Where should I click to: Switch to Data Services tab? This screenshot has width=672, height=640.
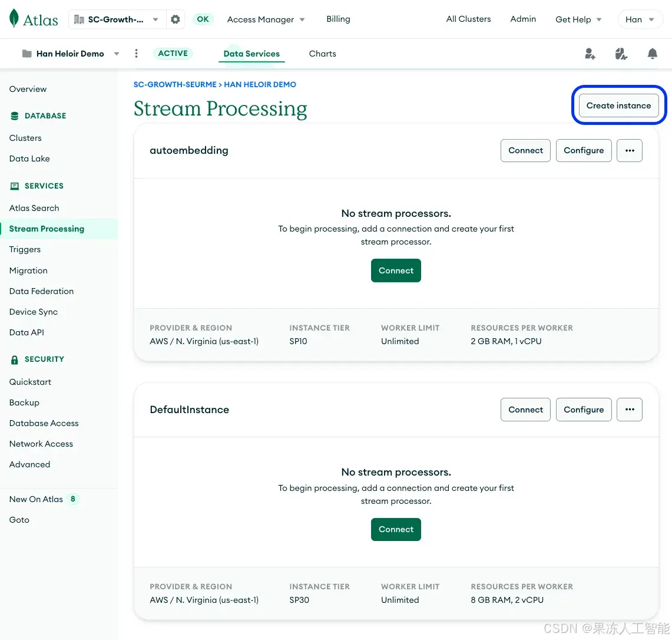click(251, 54)
